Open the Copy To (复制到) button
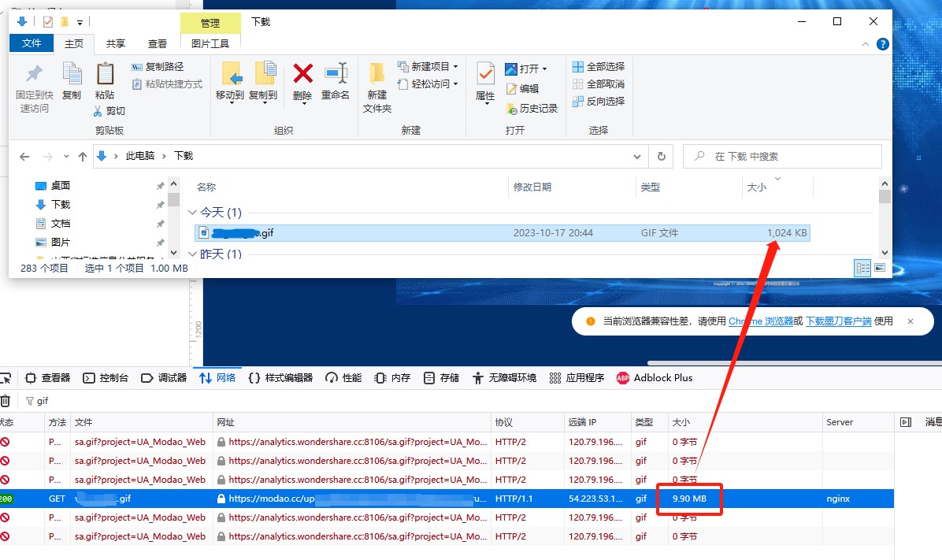Screen dimensions: 942x560 click(263, 83)
